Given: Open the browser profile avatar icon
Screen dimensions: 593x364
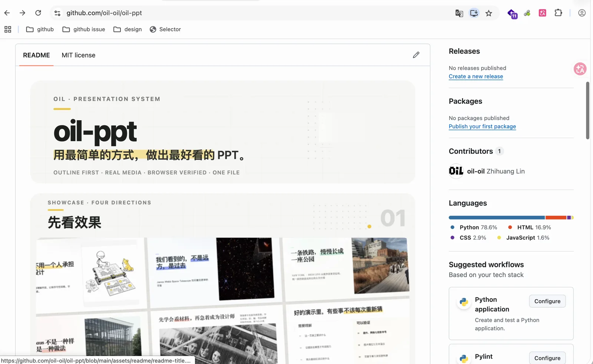Looking at the screenshot, I should [582, 13].
